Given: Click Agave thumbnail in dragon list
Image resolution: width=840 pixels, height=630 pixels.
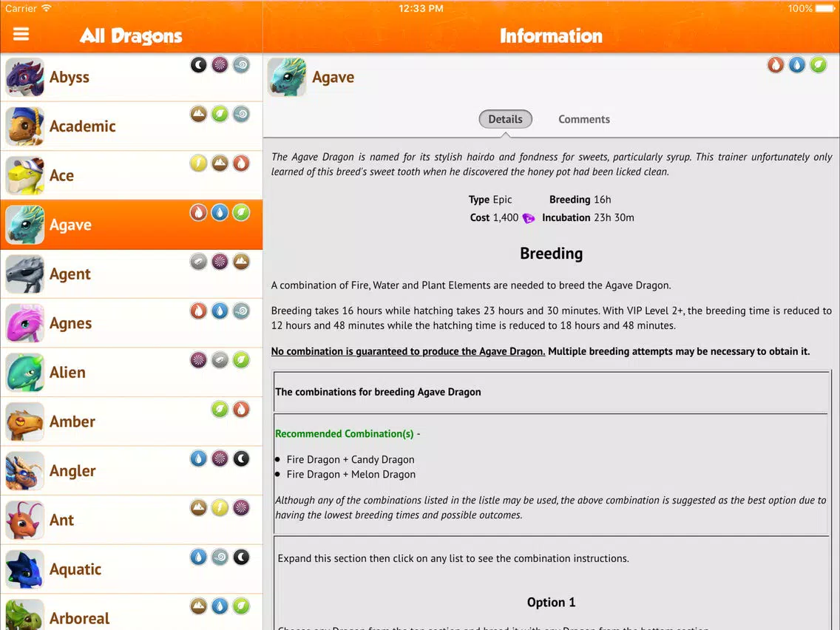Looking at the screenshot, I should pos(24,225).
